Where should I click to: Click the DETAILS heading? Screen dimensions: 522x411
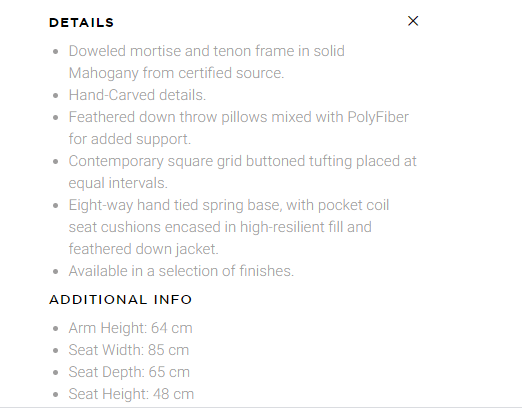pos(82,23)
